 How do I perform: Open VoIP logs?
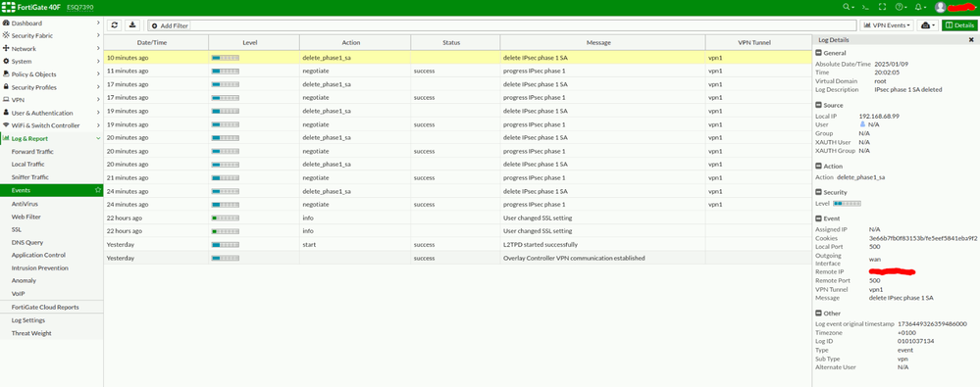18,293
